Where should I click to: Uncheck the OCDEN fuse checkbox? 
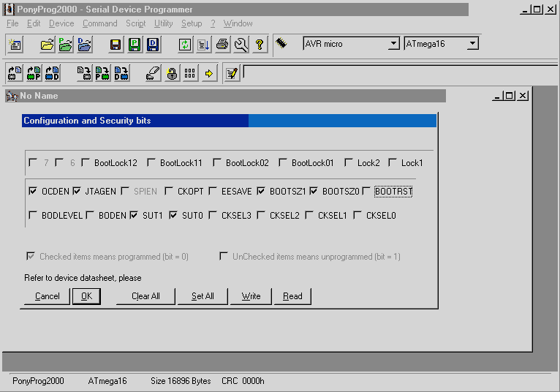point(32,192)
